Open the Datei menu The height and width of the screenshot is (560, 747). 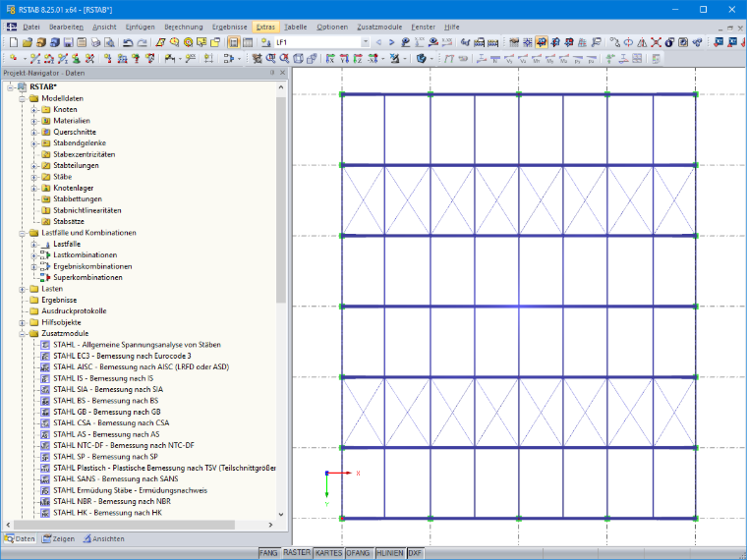coord(31,28)
